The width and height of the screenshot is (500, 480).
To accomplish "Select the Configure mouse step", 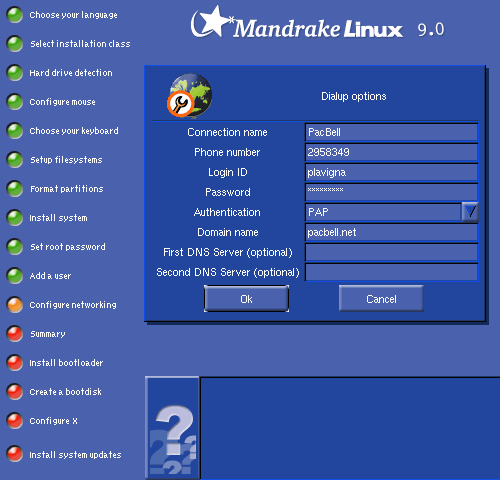I will point(62,102).
